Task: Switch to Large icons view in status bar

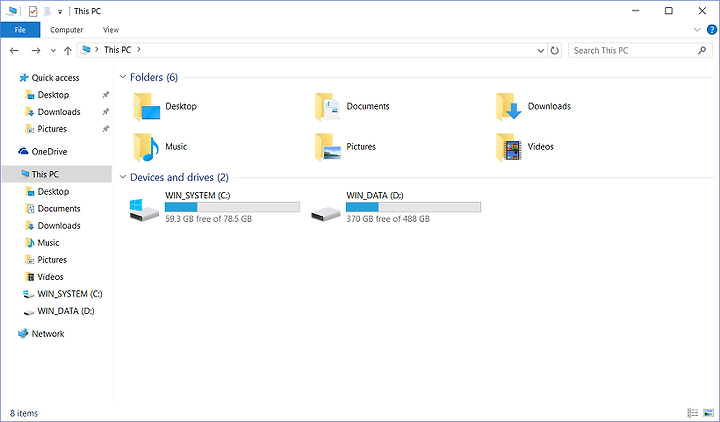Action: point(709,413)
